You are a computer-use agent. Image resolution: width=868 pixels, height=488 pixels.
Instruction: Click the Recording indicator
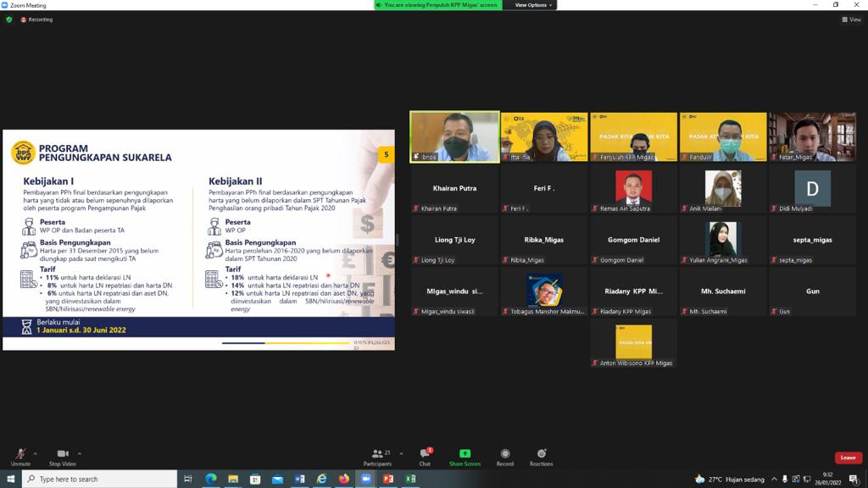point(36,19)
